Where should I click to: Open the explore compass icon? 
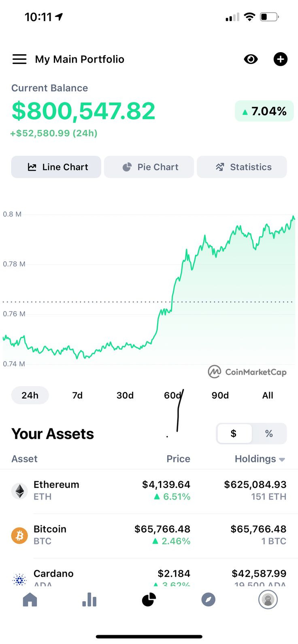point(209,600)
